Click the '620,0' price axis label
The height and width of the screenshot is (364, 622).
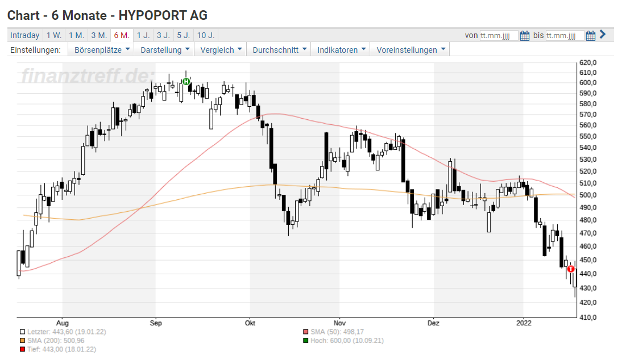click(588, 62)
